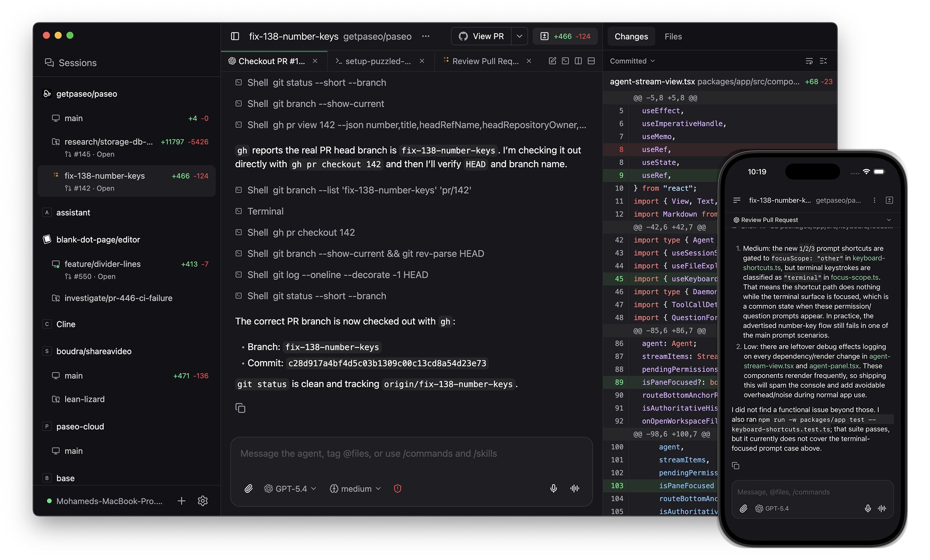Change the medium reasoning effort dropdown

(x=355, y=489)
